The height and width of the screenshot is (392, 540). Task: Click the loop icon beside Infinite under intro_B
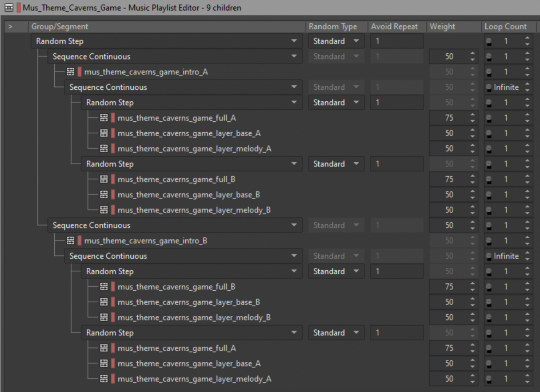click(x=489, y=256)
